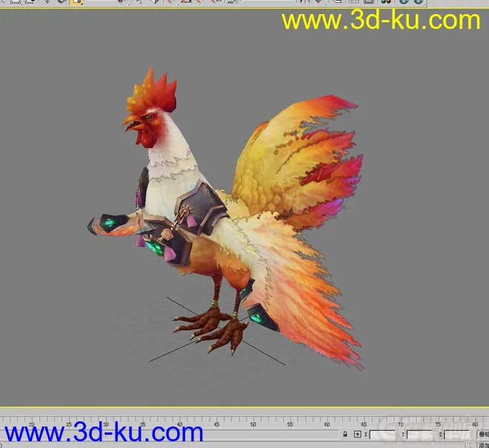This screenshot has width=489, height=448.
Task: Jump to frame 20 on the timeline
Action: [x=32, y=424]
